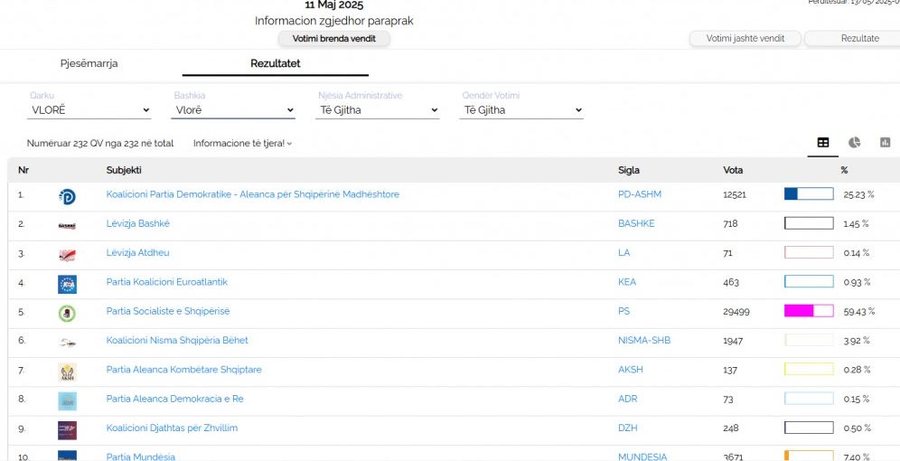Click percentage 25.23 %

coord(858,195)
